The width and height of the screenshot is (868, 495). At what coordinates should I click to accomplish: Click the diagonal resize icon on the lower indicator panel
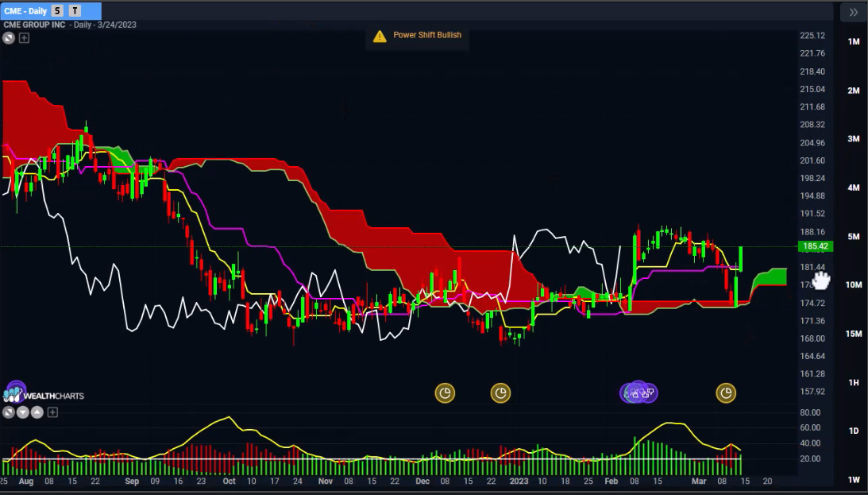[x=8, y=412]
